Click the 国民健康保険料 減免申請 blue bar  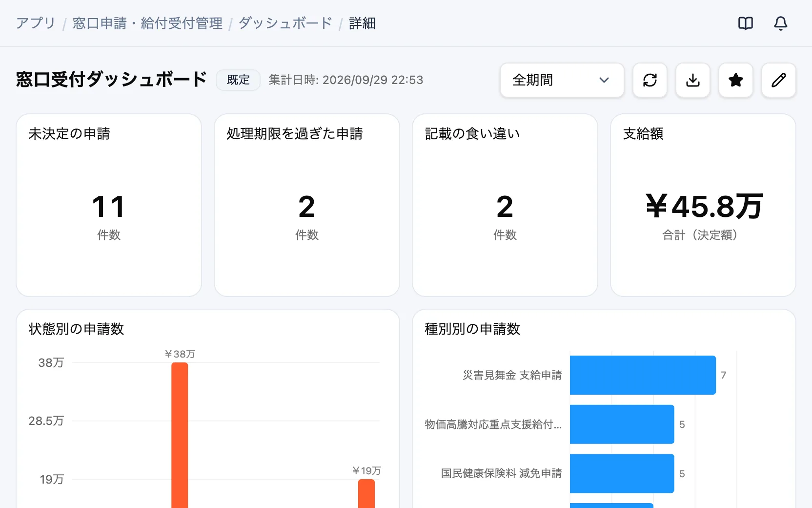622,474
